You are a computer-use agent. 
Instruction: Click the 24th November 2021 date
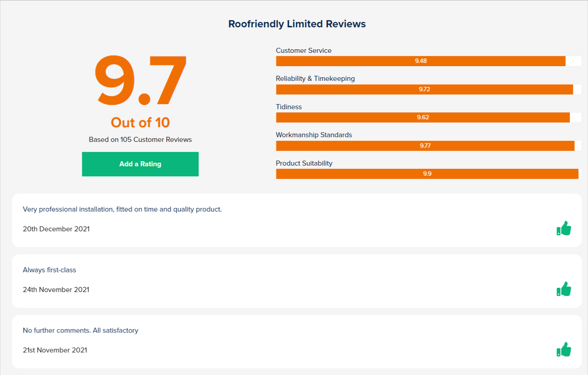point(56,290)
